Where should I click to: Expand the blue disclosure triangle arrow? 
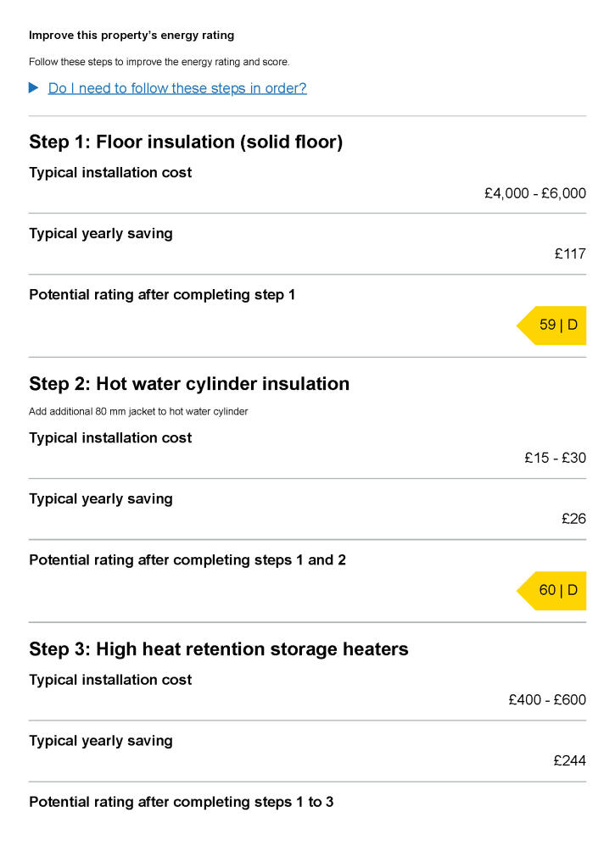(34, 88)
